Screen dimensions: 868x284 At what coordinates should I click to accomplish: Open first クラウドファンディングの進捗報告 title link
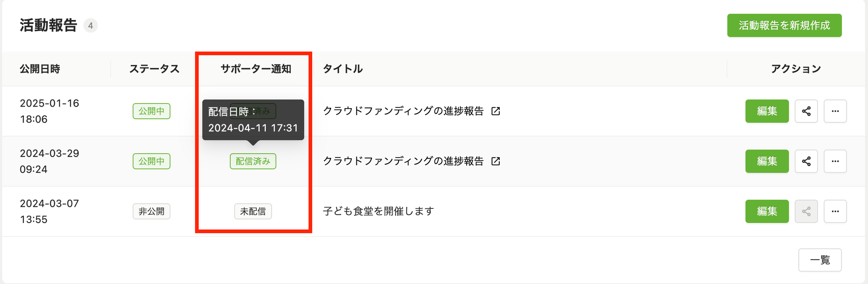[403, 111]
